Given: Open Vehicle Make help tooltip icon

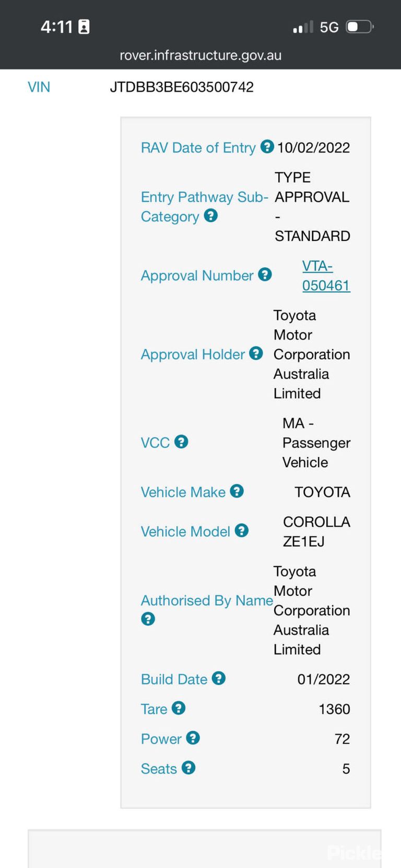Looking at the screenshot, I should click(237, 491).
